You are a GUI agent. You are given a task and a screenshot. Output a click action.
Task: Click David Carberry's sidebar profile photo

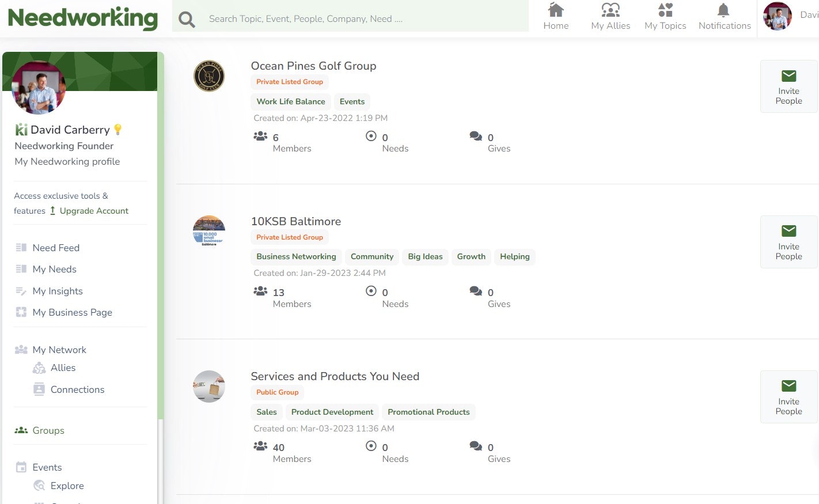39,88
